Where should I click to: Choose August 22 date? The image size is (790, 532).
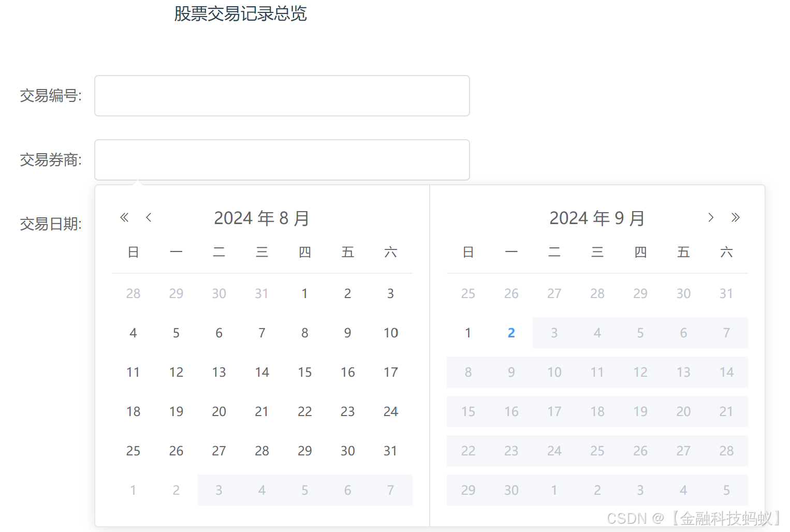(305, 411)
